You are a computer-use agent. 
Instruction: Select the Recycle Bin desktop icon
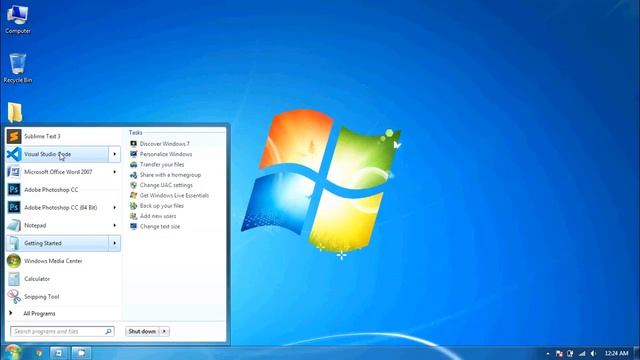click(18, 68)
